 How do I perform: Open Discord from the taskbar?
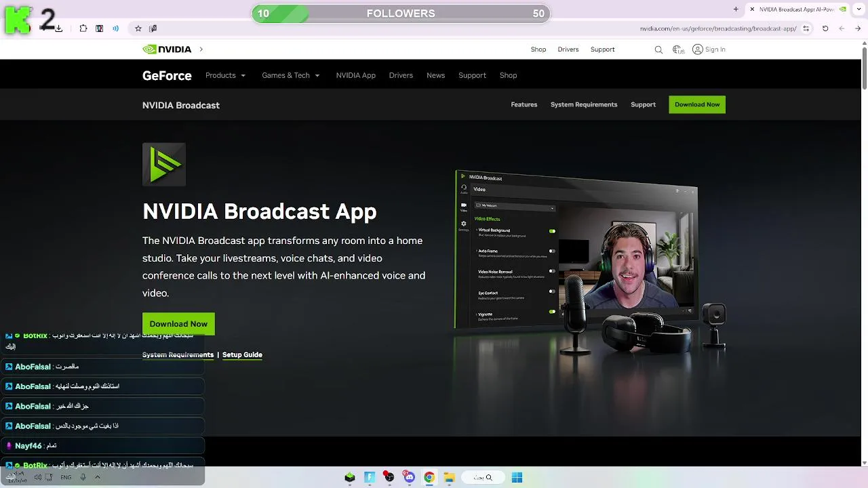pyautogui.click(x=409, y=477)
